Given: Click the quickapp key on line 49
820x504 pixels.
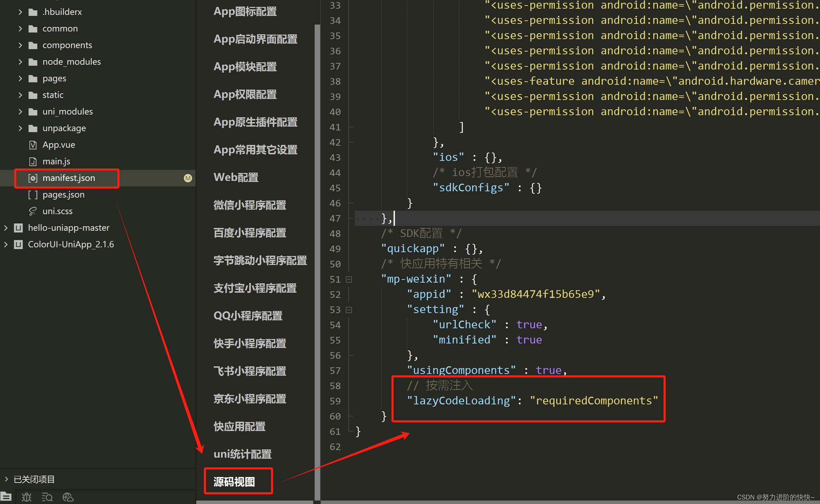Looking at the screenshot, I should click(413, 249).
